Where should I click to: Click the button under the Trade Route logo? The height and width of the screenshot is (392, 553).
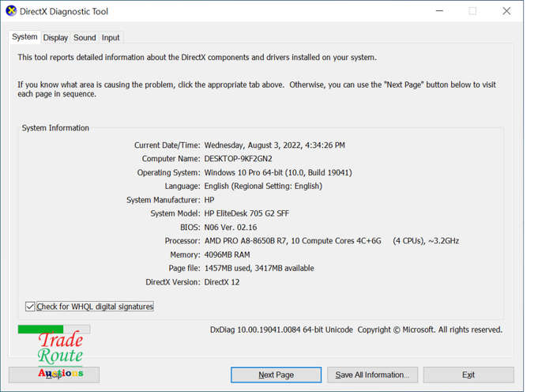pyautogui.click(x=54, y=375)
